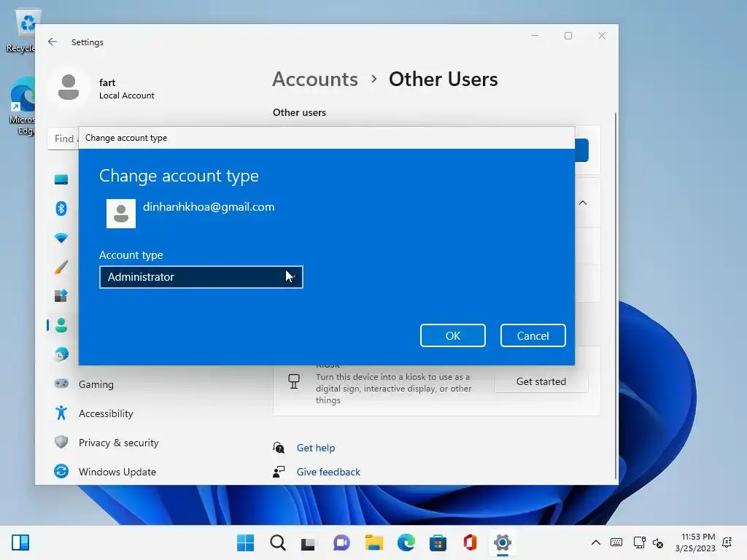Image resolution: width=747 pixels, height=560 pixels.
Task: Cancel the Change account type dialog
Action: 533,335
